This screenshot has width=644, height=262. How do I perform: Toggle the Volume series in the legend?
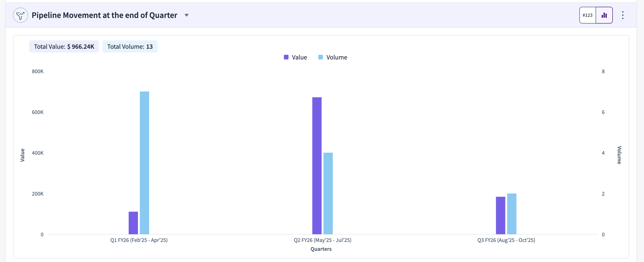click(332, 57)
